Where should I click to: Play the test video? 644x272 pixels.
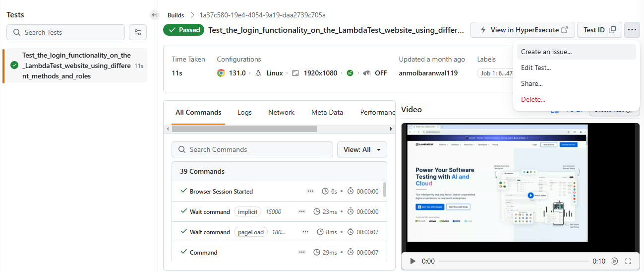click(412, 261)
